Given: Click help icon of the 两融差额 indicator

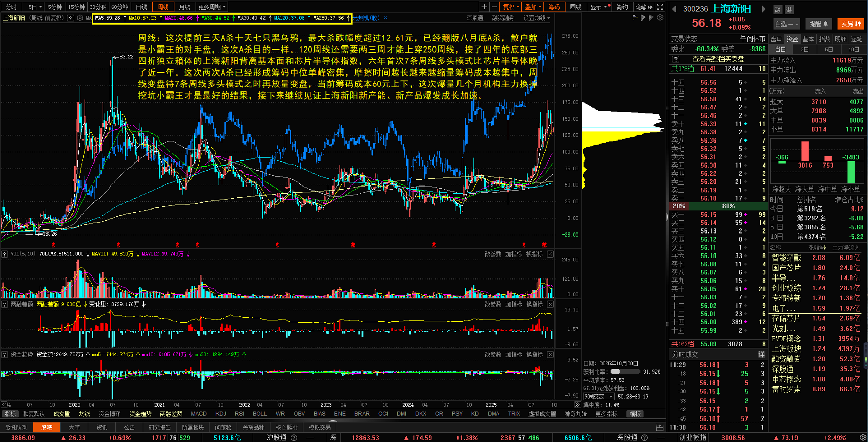Looking at the screenshot, I should click(x=5, y=304).
